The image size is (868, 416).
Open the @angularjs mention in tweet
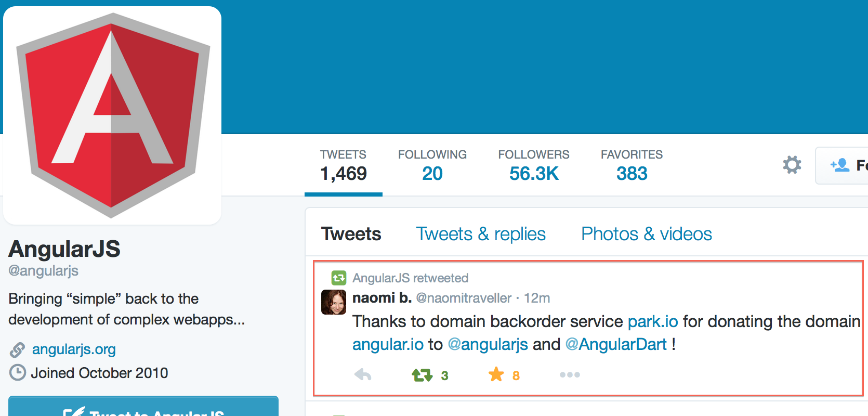click(488, 344)
